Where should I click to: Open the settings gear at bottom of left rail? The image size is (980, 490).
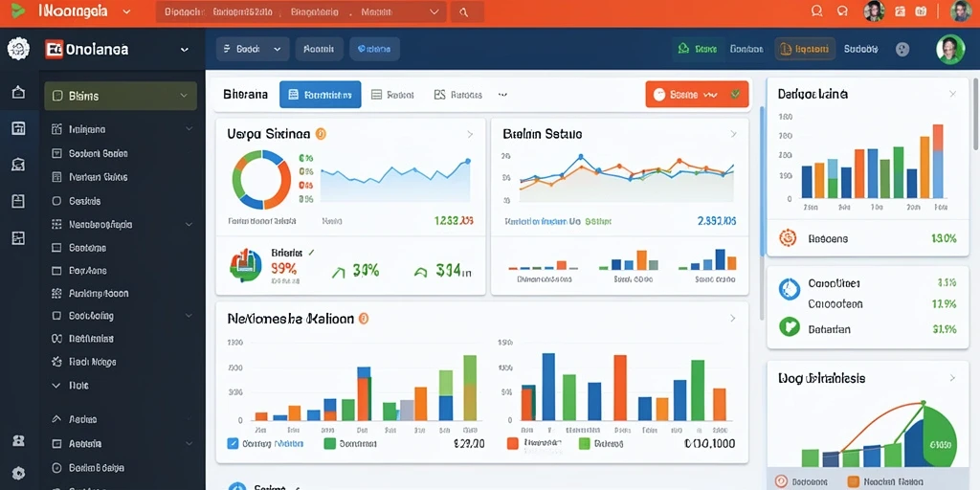[18, 473]
